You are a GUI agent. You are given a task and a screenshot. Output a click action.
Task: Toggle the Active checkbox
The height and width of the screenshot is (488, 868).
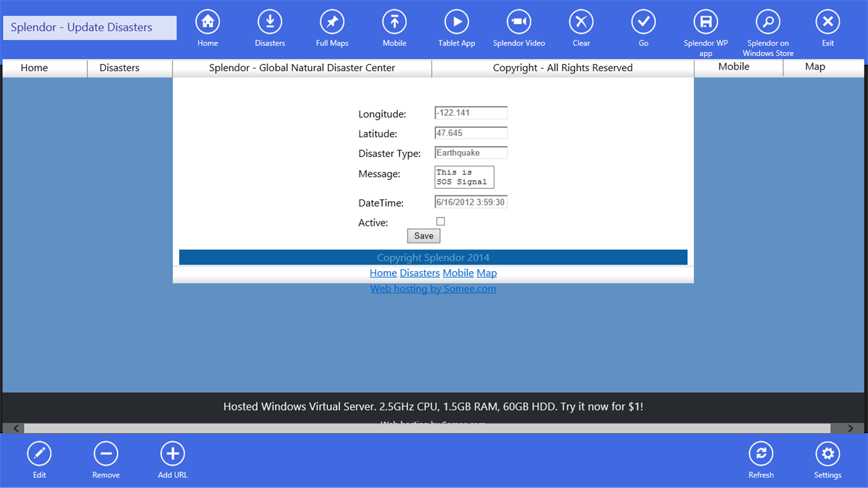click(x=441, y=222)
